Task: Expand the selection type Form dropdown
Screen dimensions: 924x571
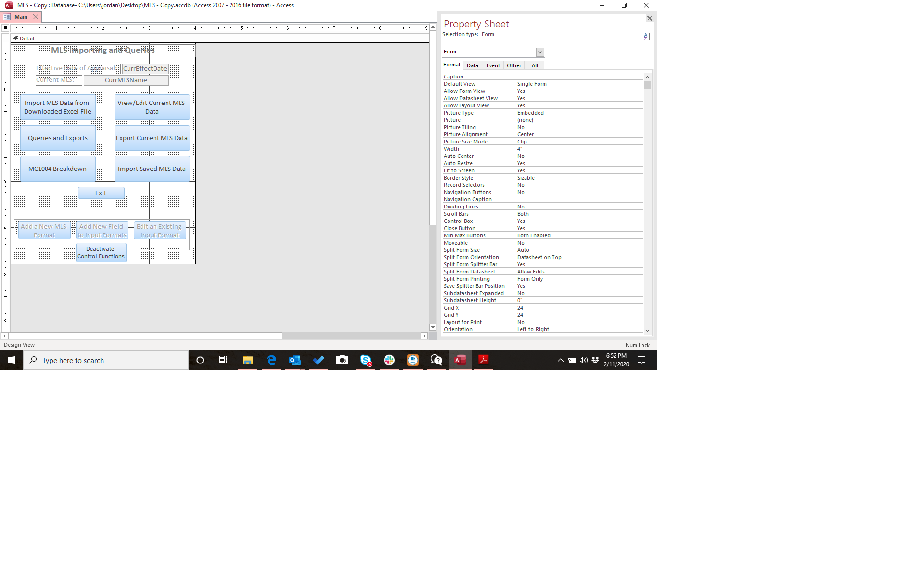Action: (540, 52)
